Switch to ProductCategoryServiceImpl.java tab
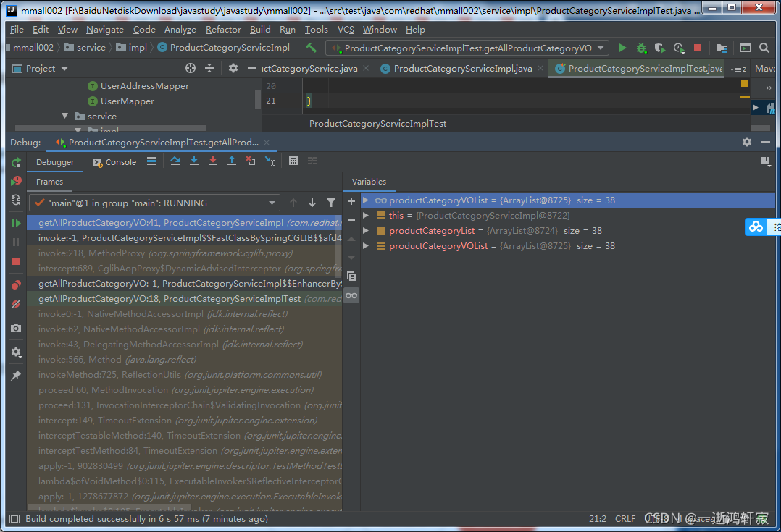This screenshot has width=781, height=532. tap(463, 69)
